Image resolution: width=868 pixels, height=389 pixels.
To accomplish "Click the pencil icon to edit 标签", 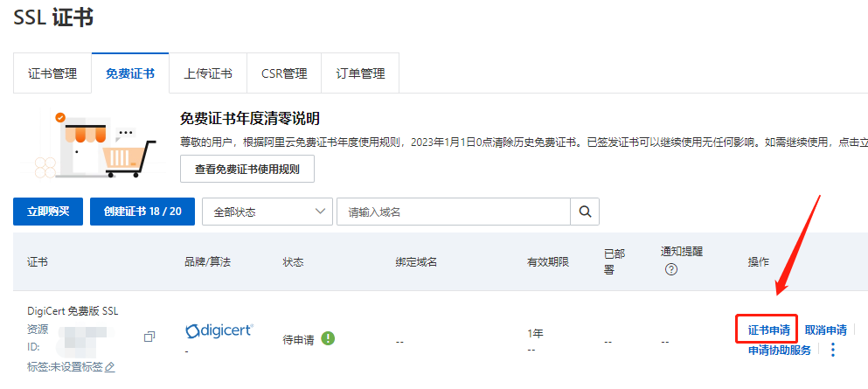I will click(x=110, y=367).
